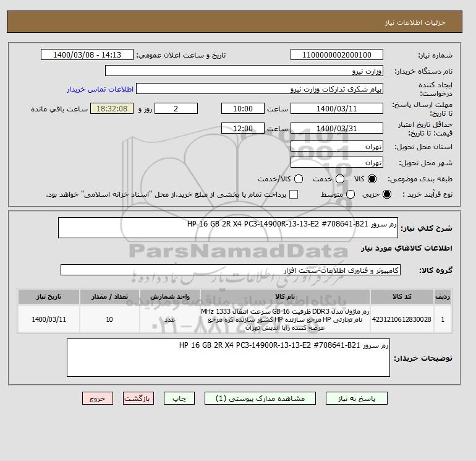The height and width of the screenshot is (461, 476).
Task: Click the 1400/03/11 deadline date field
Action: tap(337, 108)
